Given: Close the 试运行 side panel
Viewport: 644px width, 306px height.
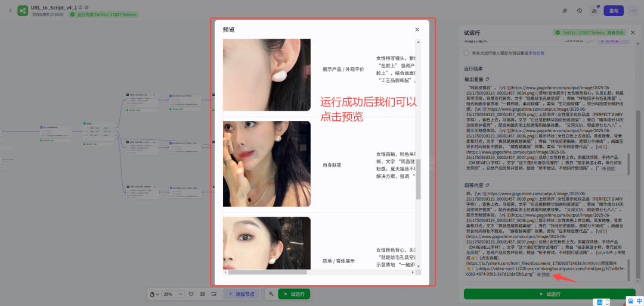Looking at the screenshot, I should 633,32.
